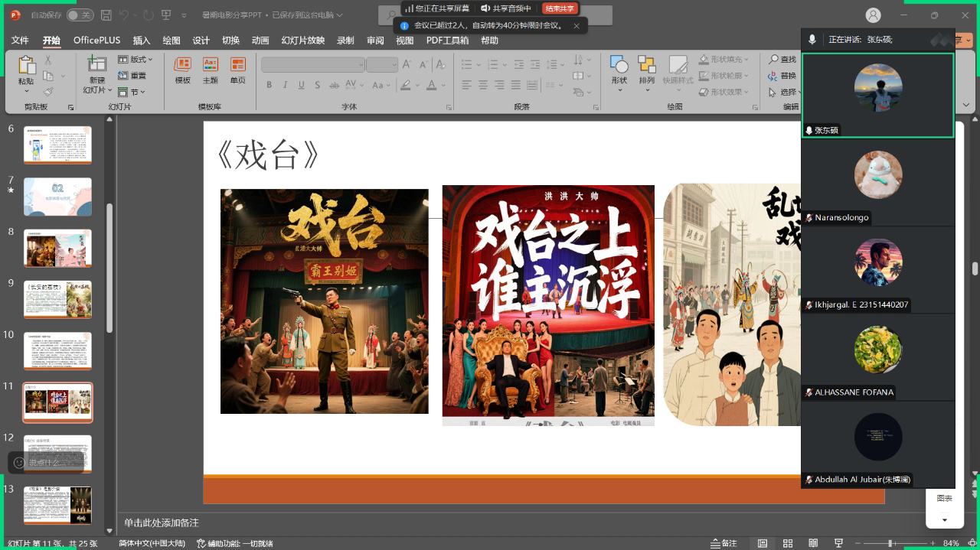Screen dimensions: 980x550
Task: Click the Format Painter brush icon
Action: coord(48,92)
